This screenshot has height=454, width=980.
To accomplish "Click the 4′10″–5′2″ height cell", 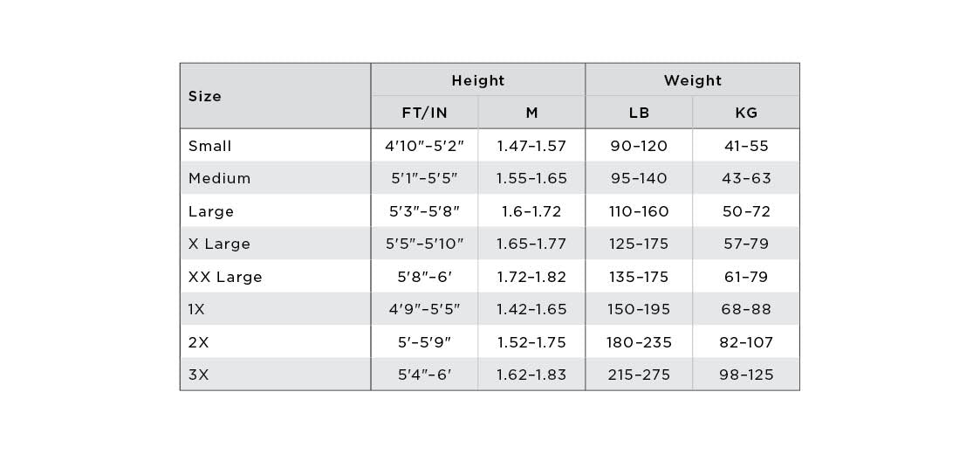I will click(424, 146).
